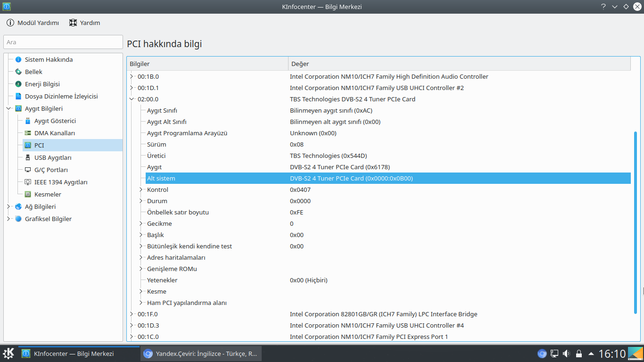The image size is (644, 362).
Task: Expand the Gecikme entry
Action: coord(141,223)
